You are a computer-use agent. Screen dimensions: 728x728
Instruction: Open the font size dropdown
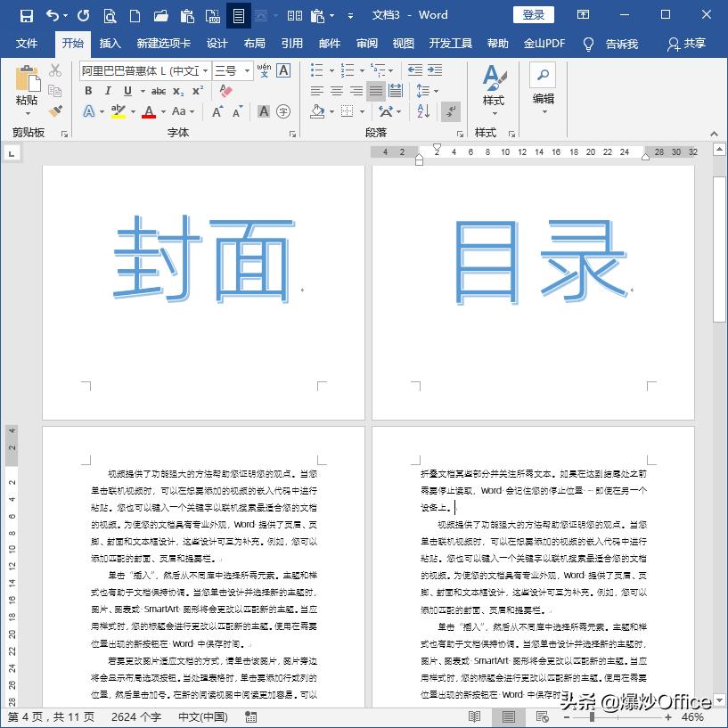[248, 70]
